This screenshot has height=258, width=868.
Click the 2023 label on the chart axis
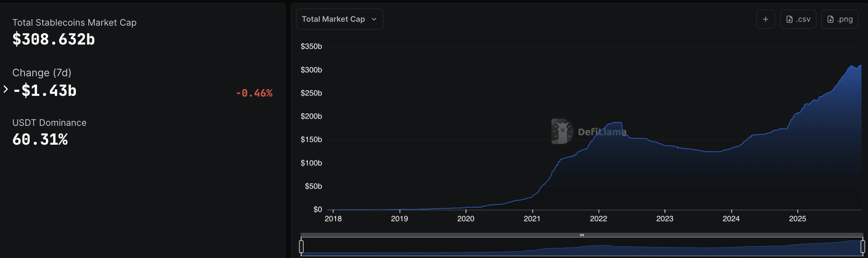[665, 219]
